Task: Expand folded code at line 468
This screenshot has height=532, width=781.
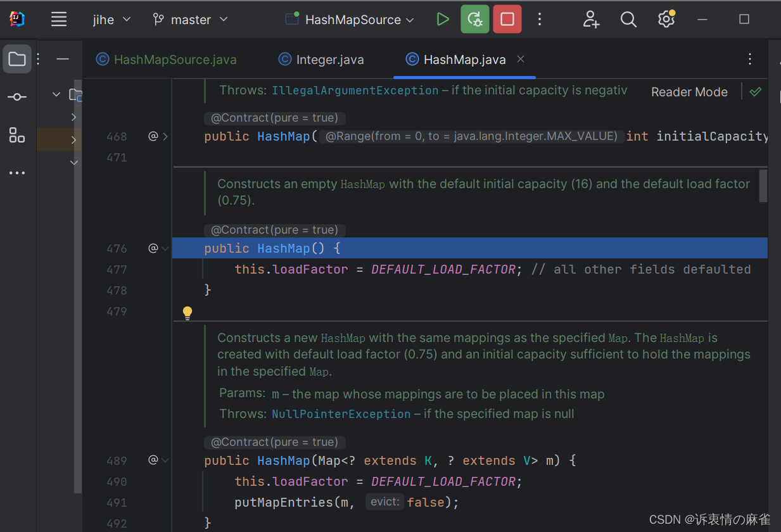Action: (165, 136)
